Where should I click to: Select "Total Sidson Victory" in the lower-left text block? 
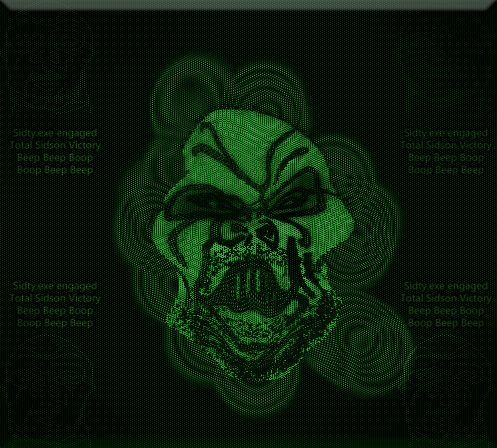(x=55, y=298)
